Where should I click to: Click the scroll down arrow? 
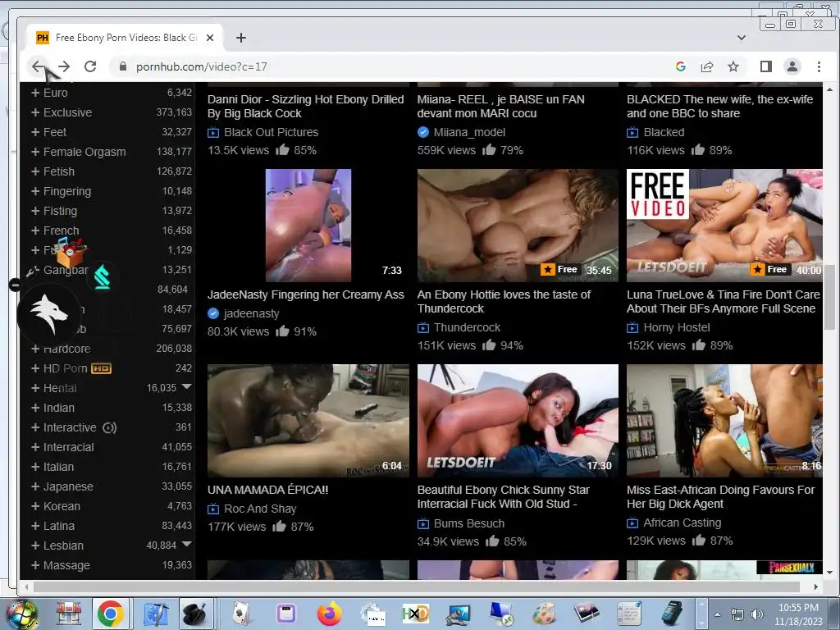point(830,572)
